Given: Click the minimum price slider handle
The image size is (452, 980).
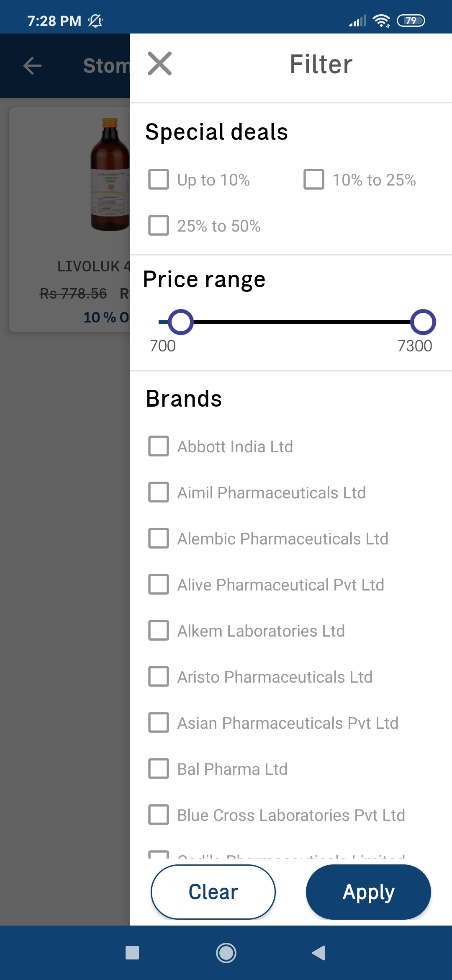Looking at the screenshot, I should click(181, 322).
